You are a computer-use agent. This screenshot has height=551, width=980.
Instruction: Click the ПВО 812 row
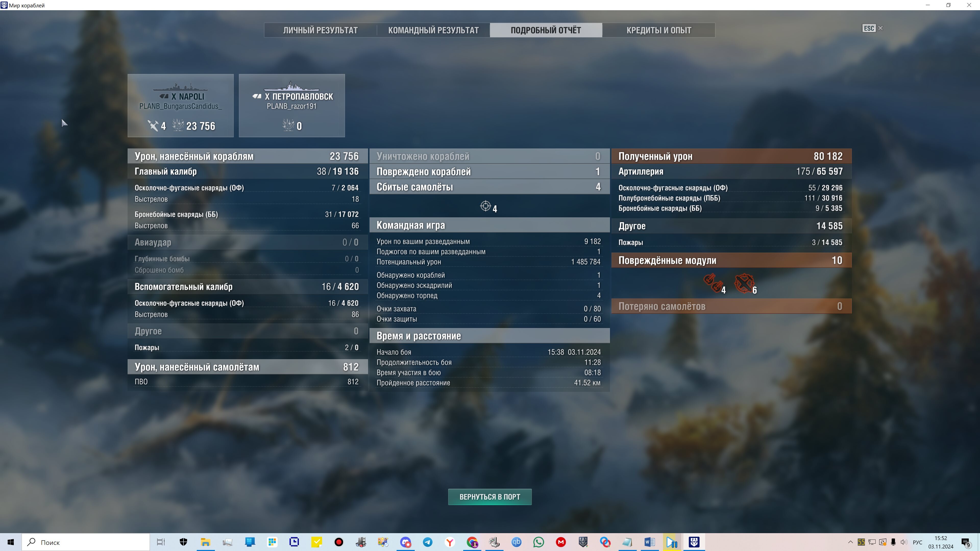[x=247, y=382]
